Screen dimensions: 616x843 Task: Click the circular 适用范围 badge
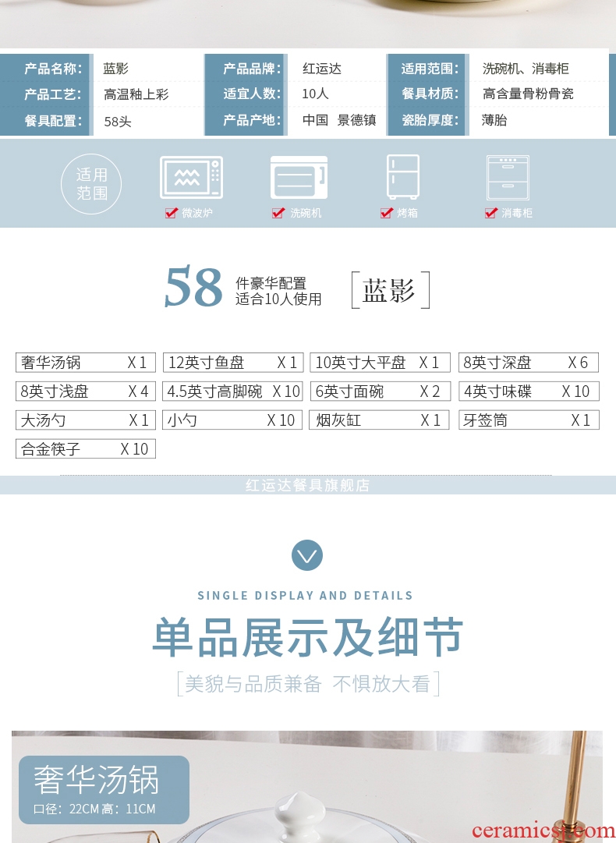coord(91,183)
